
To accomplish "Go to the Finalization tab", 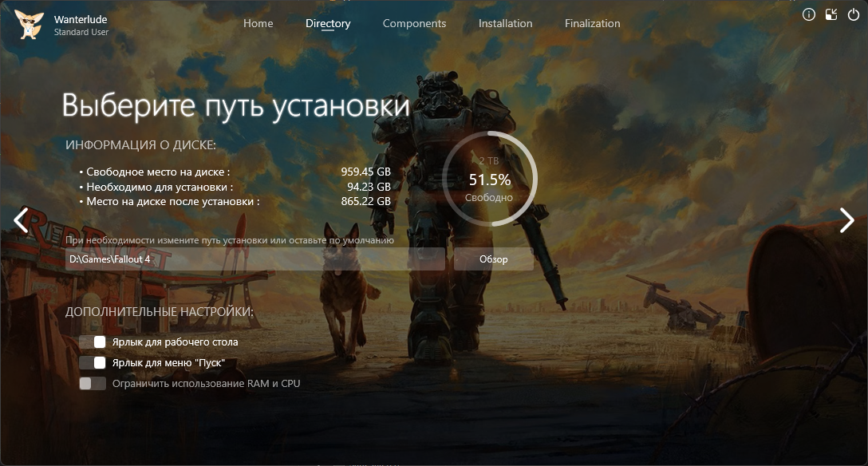I will tap(592, 23).
